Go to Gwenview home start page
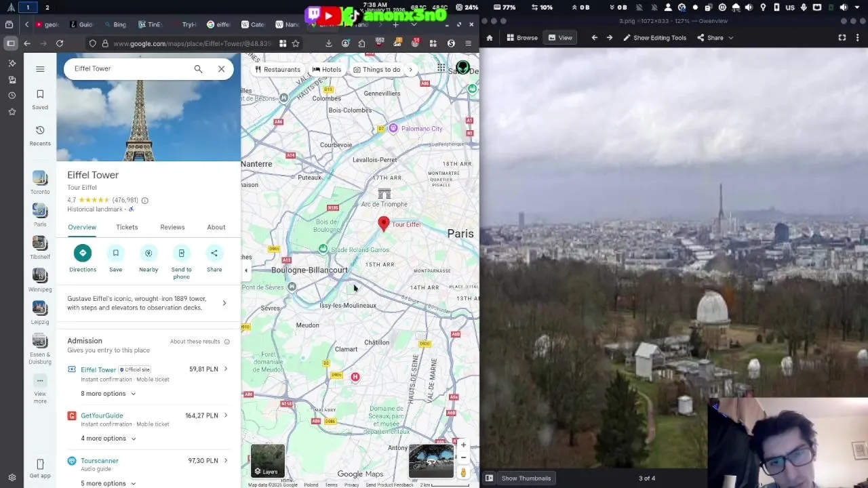Image resolution: width=868 pixels, height=488 pixels. click(x=490, y=38)
